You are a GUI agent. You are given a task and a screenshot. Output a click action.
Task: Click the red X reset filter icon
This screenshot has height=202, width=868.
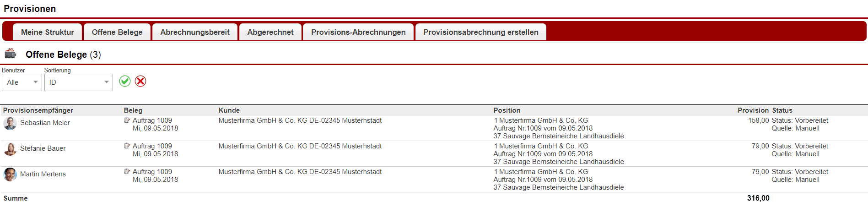(140, 81)
